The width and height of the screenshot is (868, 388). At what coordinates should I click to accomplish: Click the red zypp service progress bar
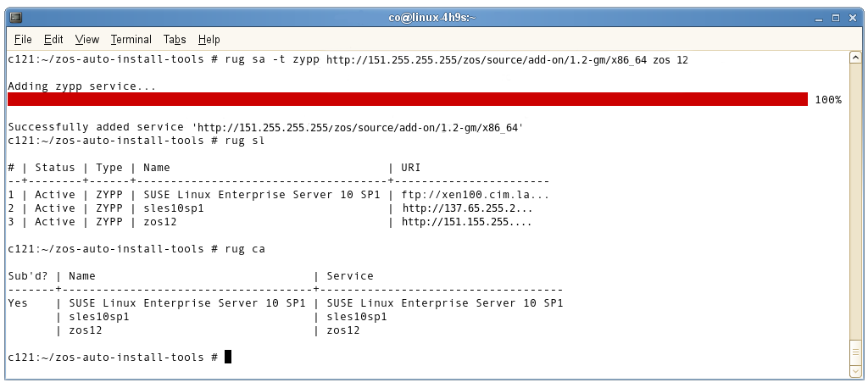point(407,100)
